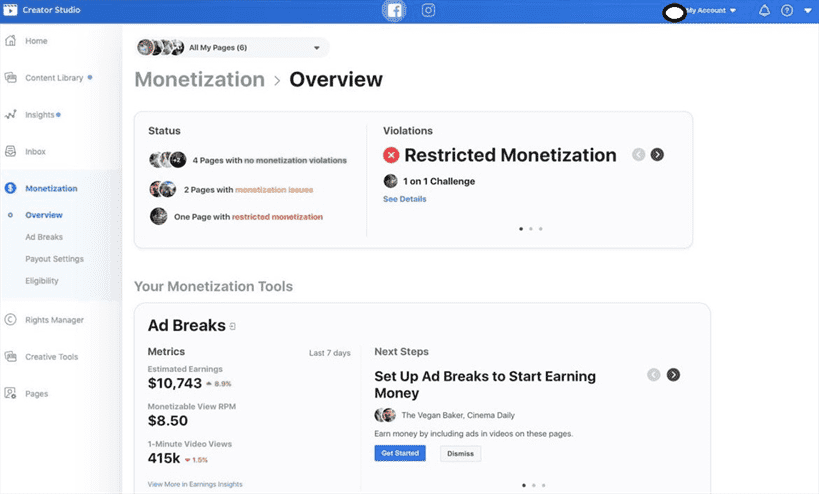Open the My Account dropdown

click(711, 10)
